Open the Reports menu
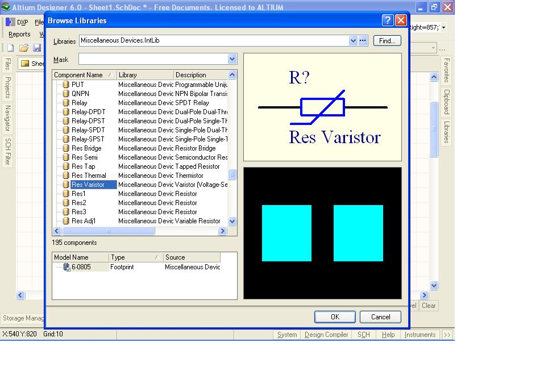The width and height of the screenshot is (540, 392). click(19, 34)
